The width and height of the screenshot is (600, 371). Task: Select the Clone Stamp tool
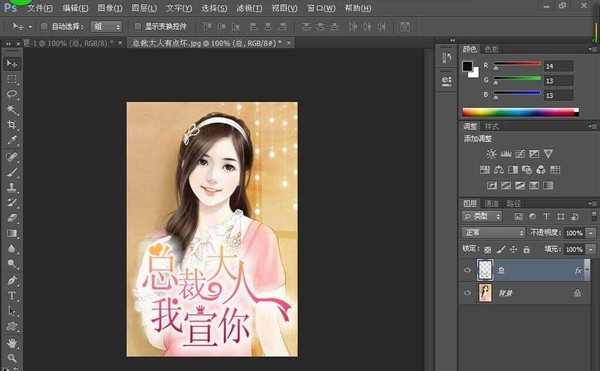[x=12, y=187]
